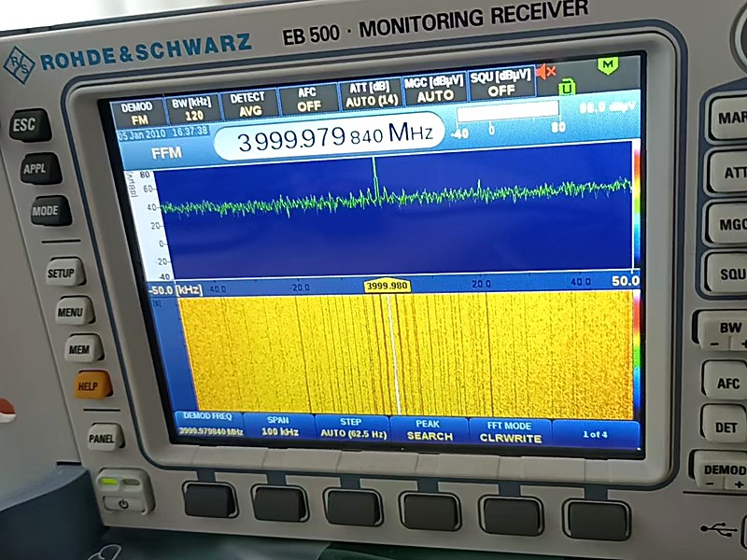Image resolution: width=747 pixels, height=560 pixels.
Task: Click the green M memory indicator icon
Action: 608,65
